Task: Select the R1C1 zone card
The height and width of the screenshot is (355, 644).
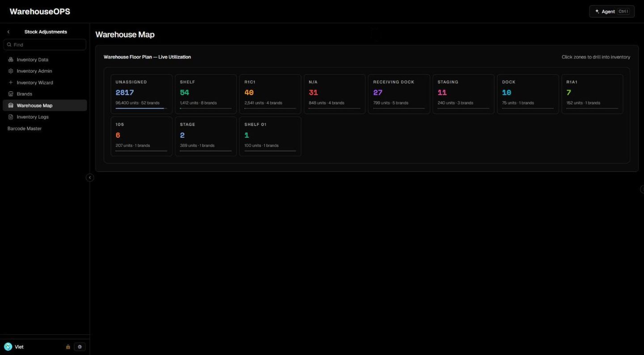Action: click(270, 94)
